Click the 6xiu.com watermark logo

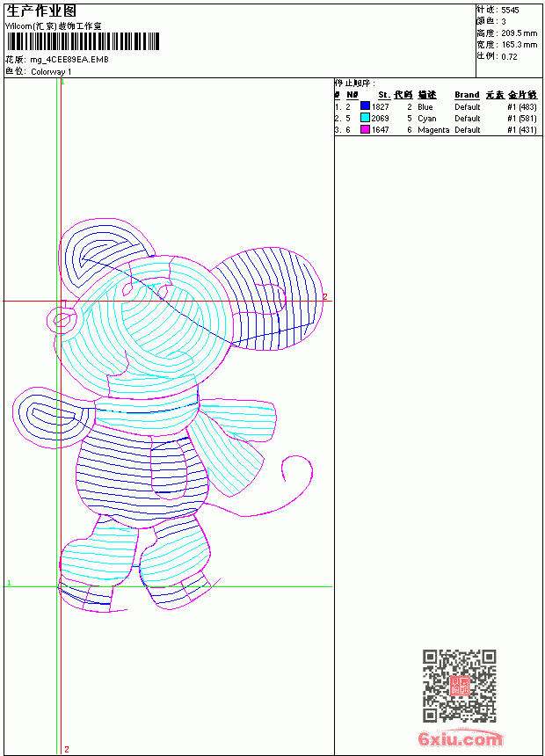click(x=460, y=738)
